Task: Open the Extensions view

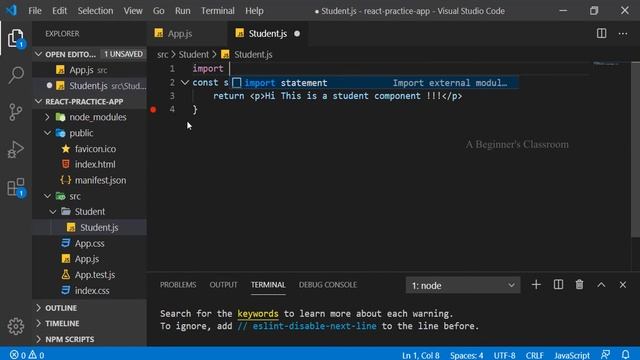Action: coord(16,187)
